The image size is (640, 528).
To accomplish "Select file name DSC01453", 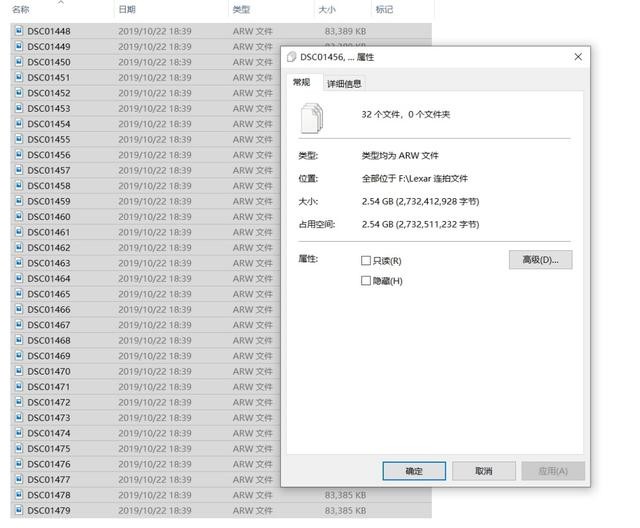I will click(49, 109).
